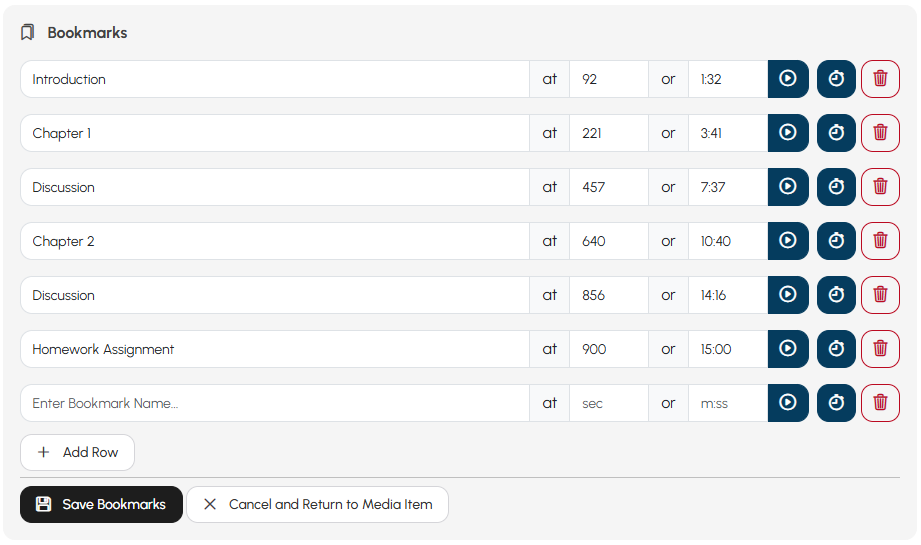Image resolution: width=921 pixels, height=545 pixels.
Task: Delete the empty bookmark row
Action: click(880, 403)
